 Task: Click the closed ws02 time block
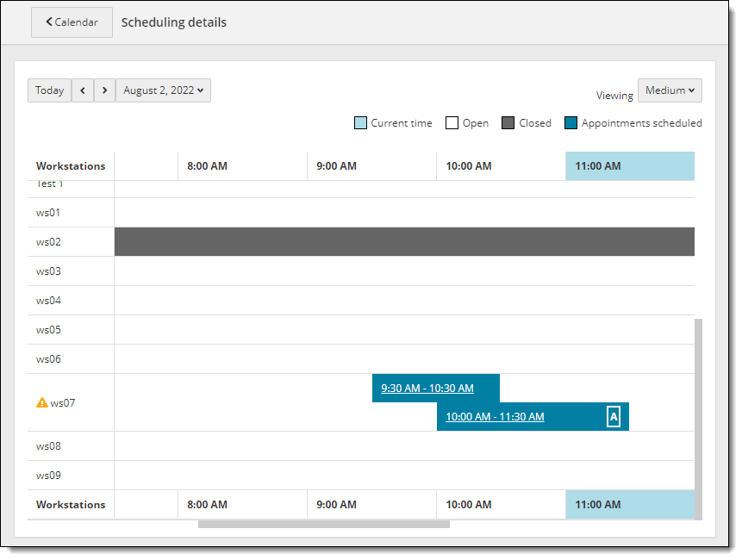click(x=404, y=242)
